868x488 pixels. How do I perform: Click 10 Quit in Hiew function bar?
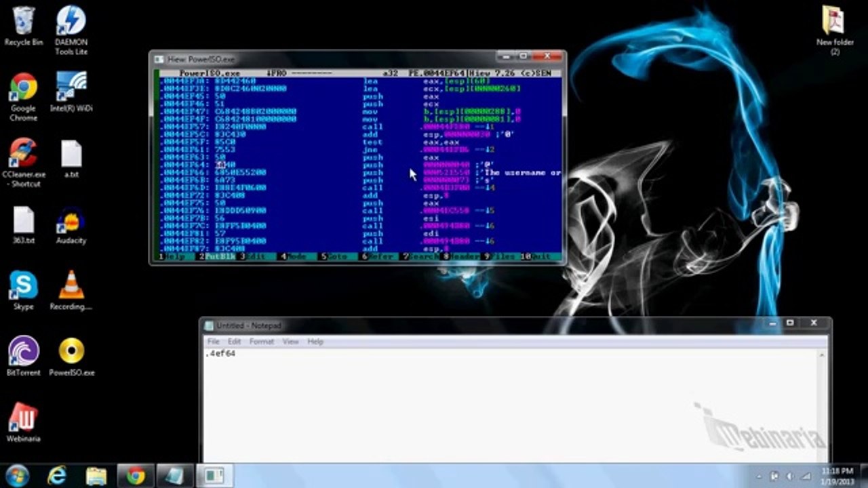[540, 257]
